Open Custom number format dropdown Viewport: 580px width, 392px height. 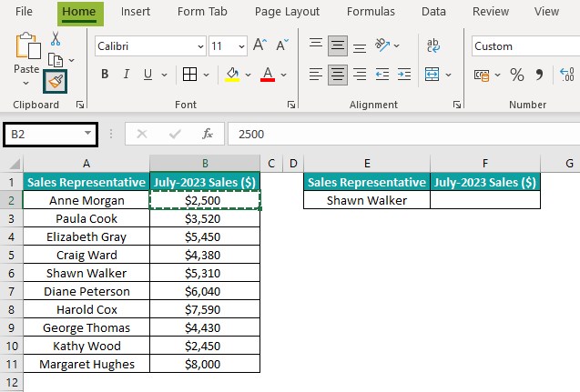[525, 46]
